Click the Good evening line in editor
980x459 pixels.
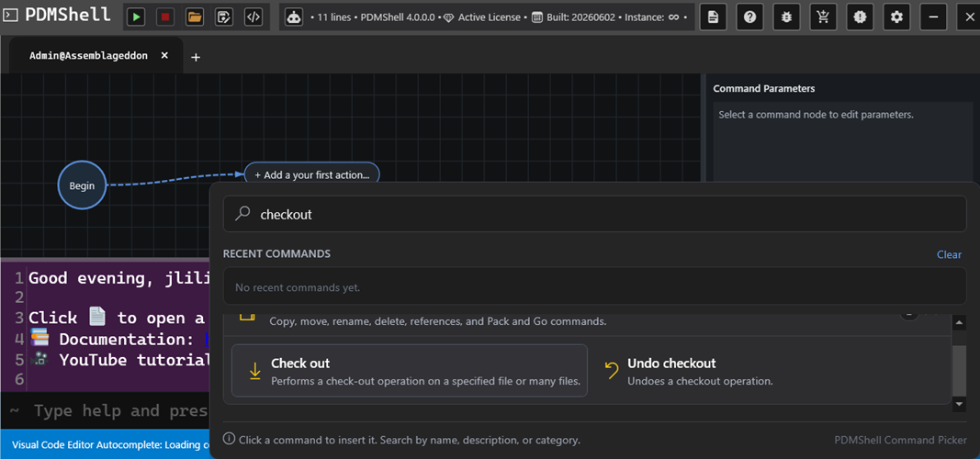tap(119, 277)
